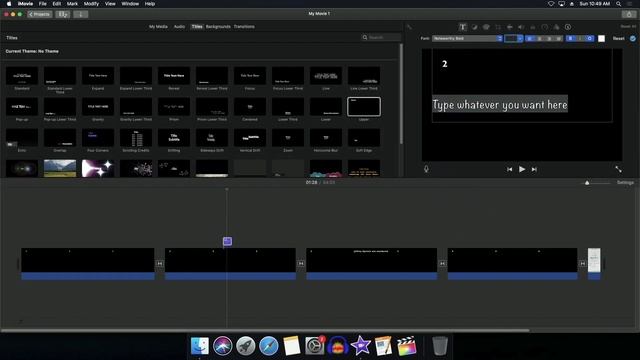Open the viewer in full screen
This screenshot has width=640, height=360.
pos(618,169)
